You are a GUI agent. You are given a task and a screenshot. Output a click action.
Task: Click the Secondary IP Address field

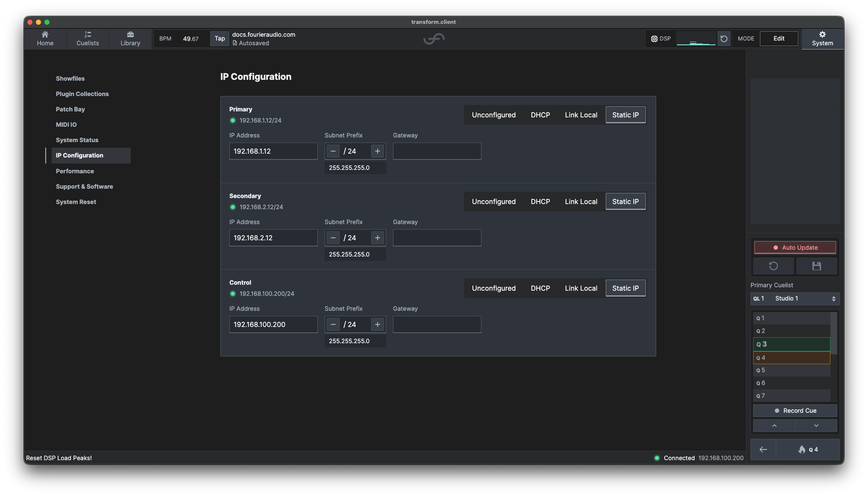pyautogui.click(x=273, y=238)
